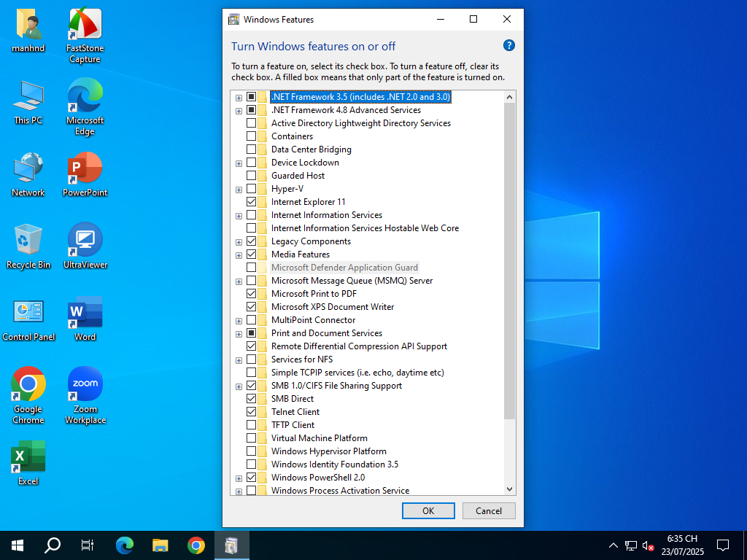Expand the Internet Information Services node

point(239,216)
